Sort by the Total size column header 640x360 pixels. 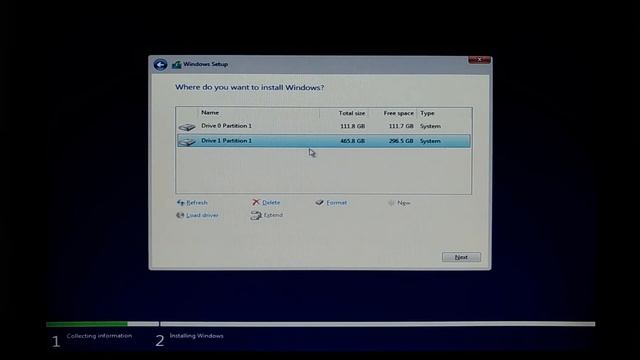[x=352, y=113]
